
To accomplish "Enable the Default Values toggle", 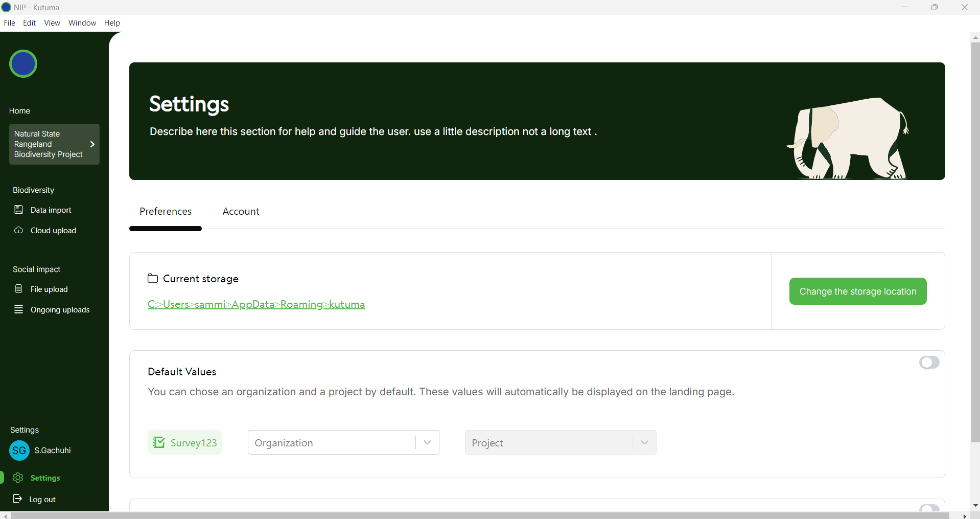I will click(929, 363).
